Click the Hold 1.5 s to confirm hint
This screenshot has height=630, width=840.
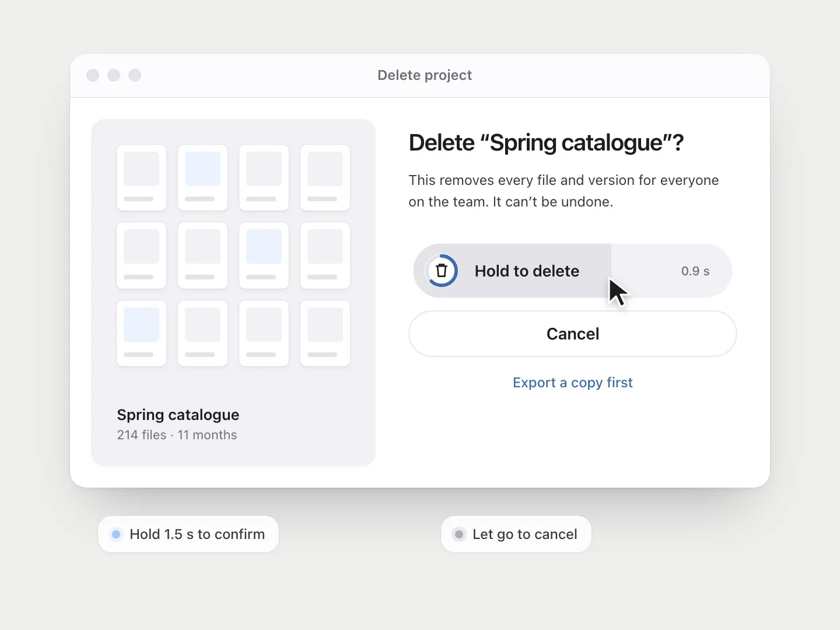(x=188, y=534)
